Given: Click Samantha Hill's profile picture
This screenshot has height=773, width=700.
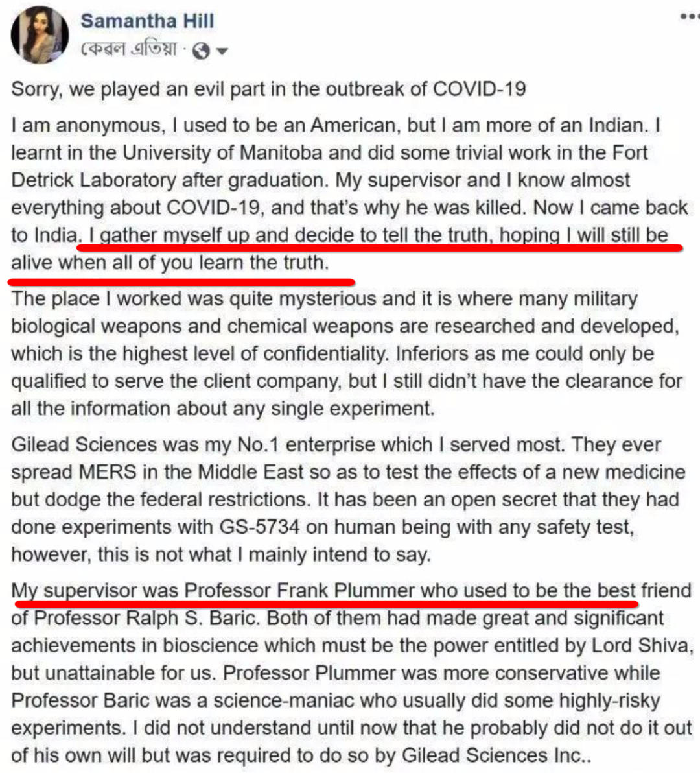Looking at the screenshot, I should coord(39,35).
